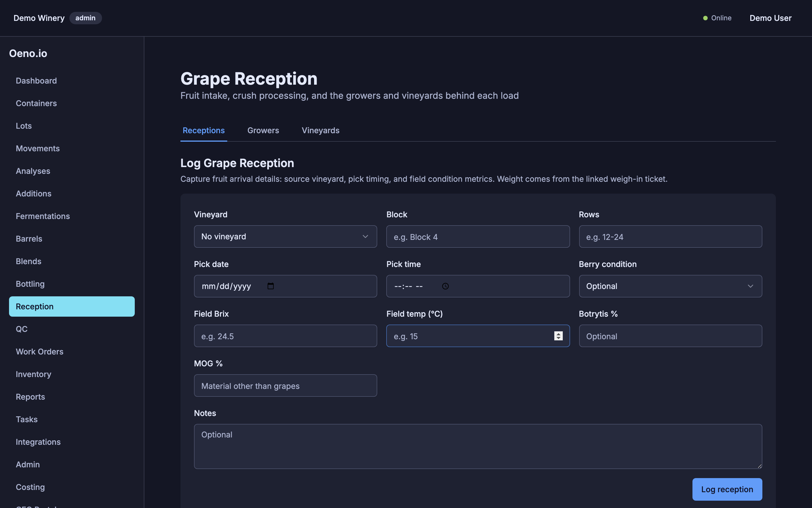Open Containers in the sidebar
This screenshot has height=508, width=812.
pos(72,103)
